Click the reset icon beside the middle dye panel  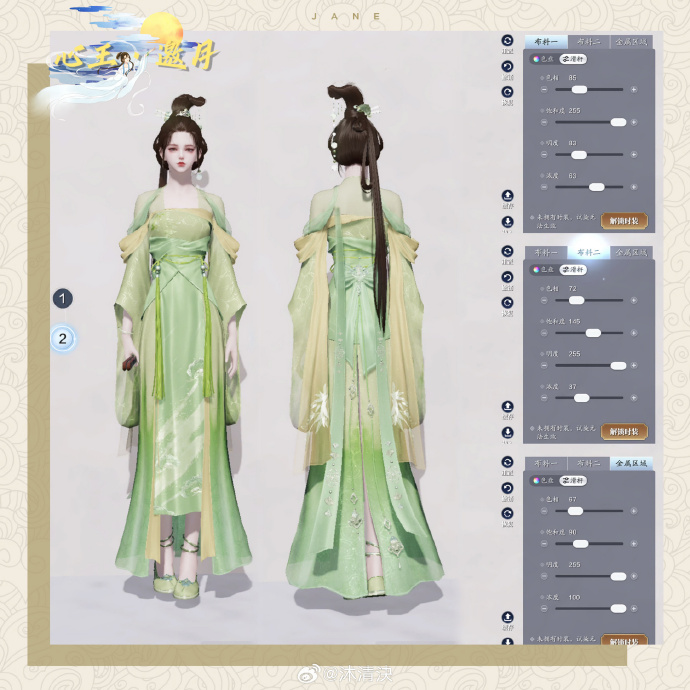click(507, 251)
